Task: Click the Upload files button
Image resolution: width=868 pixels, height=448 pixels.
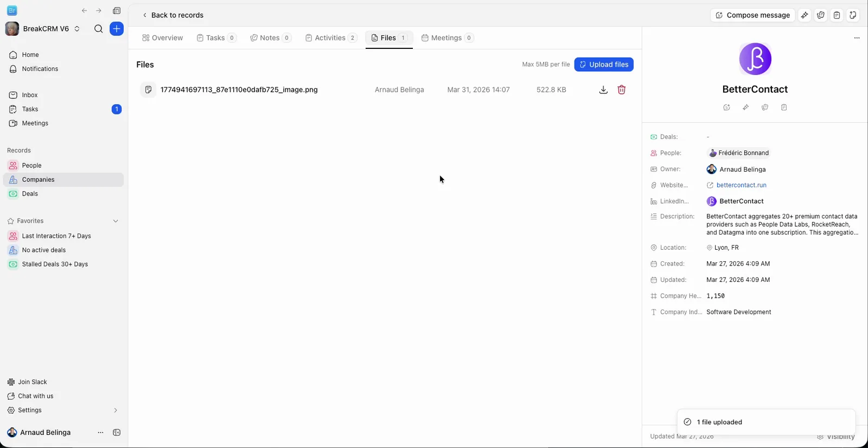Action: tap(604, 65)
